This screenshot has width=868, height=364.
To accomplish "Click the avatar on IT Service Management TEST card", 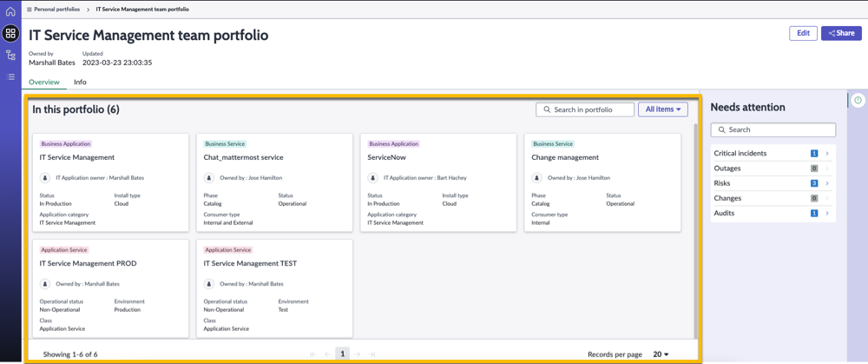I will coord(209,284).
